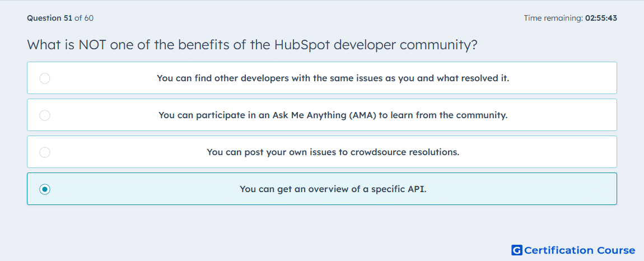Select the radio button for finding other developers
644x261 pixels.
click(x=45, y=78)
